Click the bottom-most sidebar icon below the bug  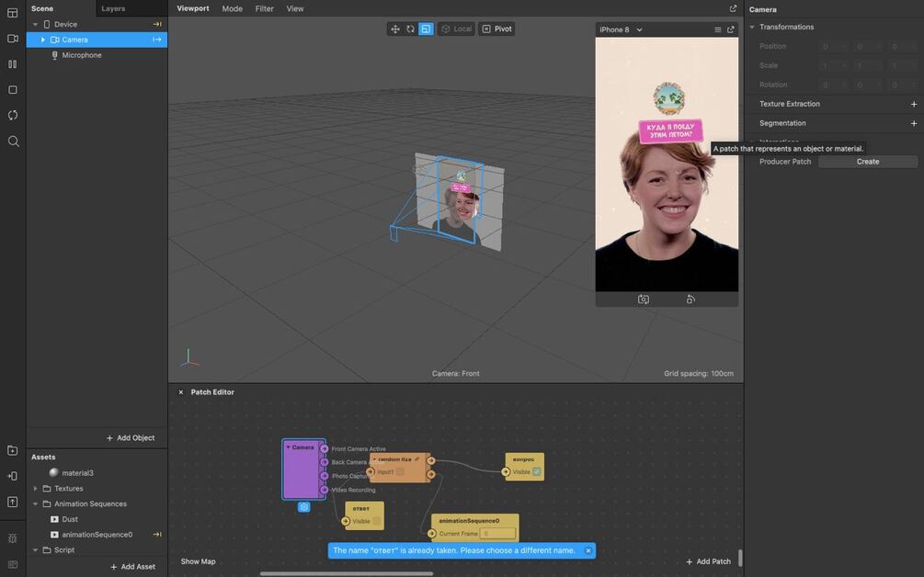pyautogui.click(x=12, y=564)
